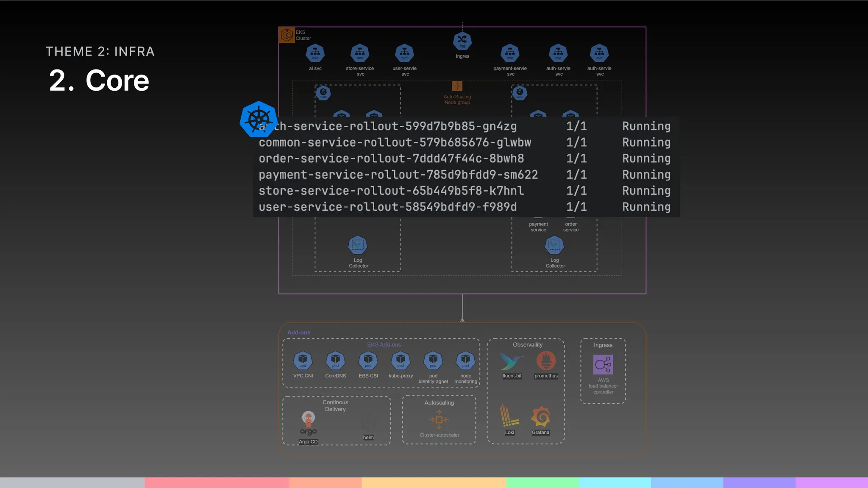Click the payment-servie svc icon
Image resolution: width=868 pixels, height=488 pixels.
click(x=510, y=53)
